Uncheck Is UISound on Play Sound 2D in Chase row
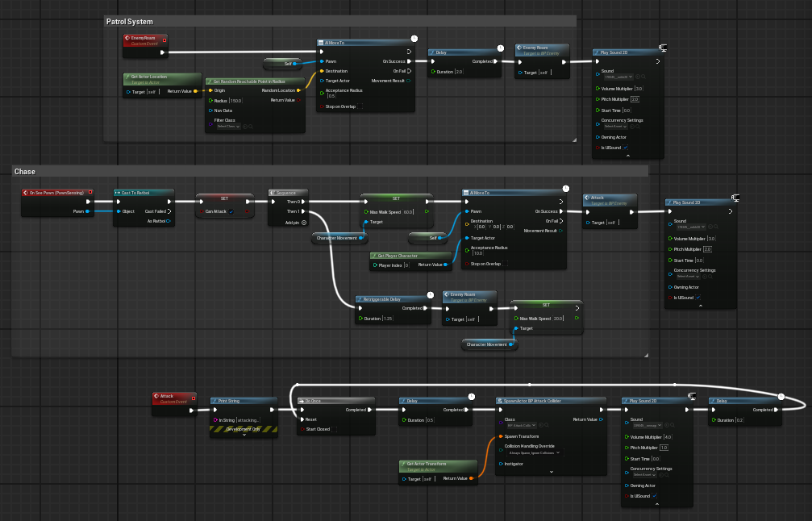Screen dimensions: 812x521 coord(698,298)
